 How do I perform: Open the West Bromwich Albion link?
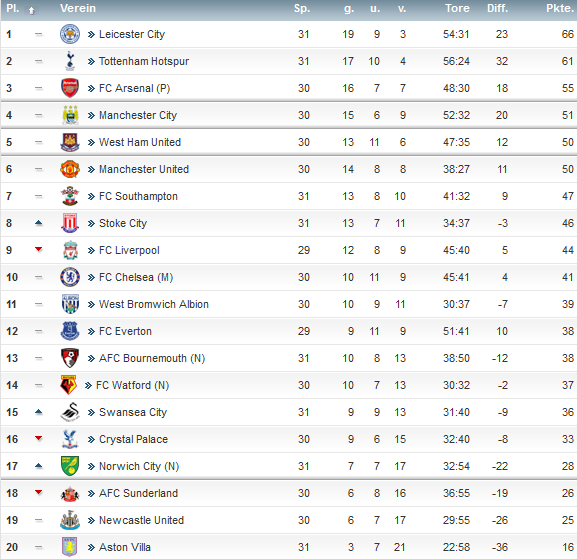pos(153,304)
